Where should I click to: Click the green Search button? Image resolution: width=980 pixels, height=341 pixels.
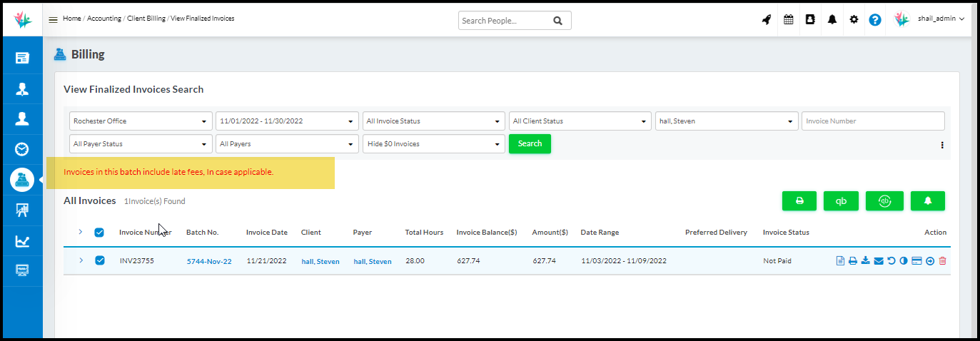(x=530, y=143)
